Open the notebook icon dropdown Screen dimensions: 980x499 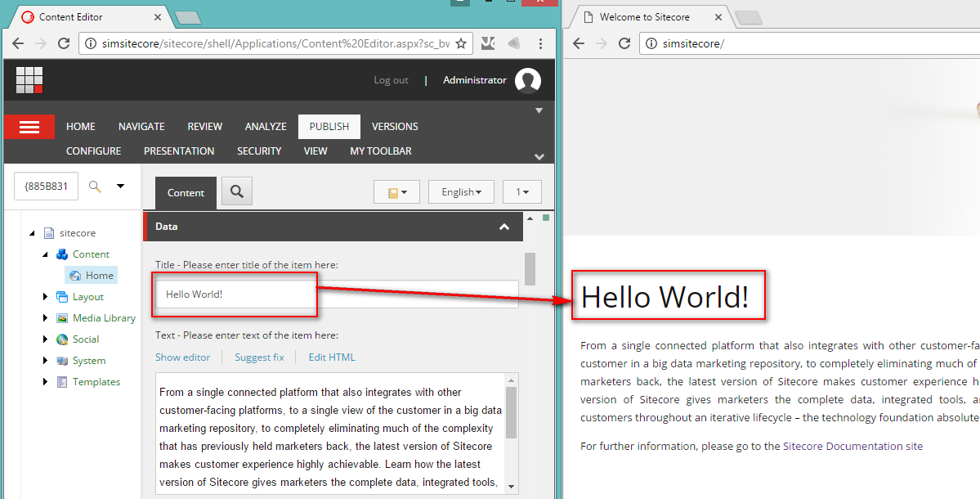(x=397, y=192)
